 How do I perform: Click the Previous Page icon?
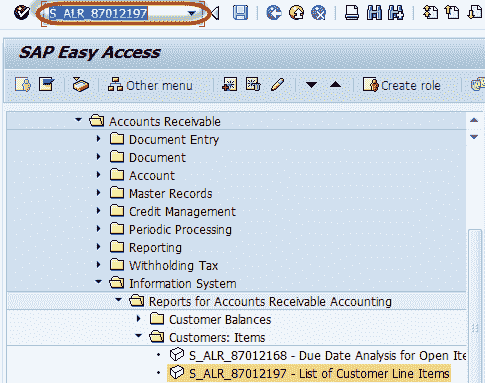coord(452,13)
